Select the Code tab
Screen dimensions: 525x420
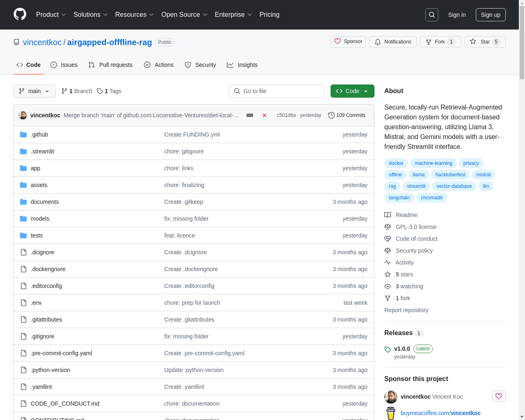[x=29, y=65]
